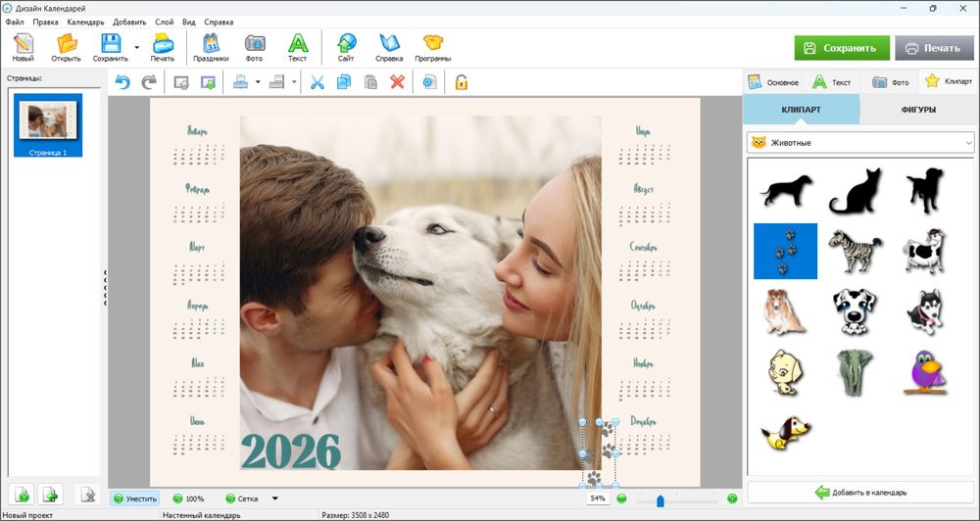The width and height of the screenshot is (980, 521).
Task: Click the padlock lock icon
Action: click(461, 83)
